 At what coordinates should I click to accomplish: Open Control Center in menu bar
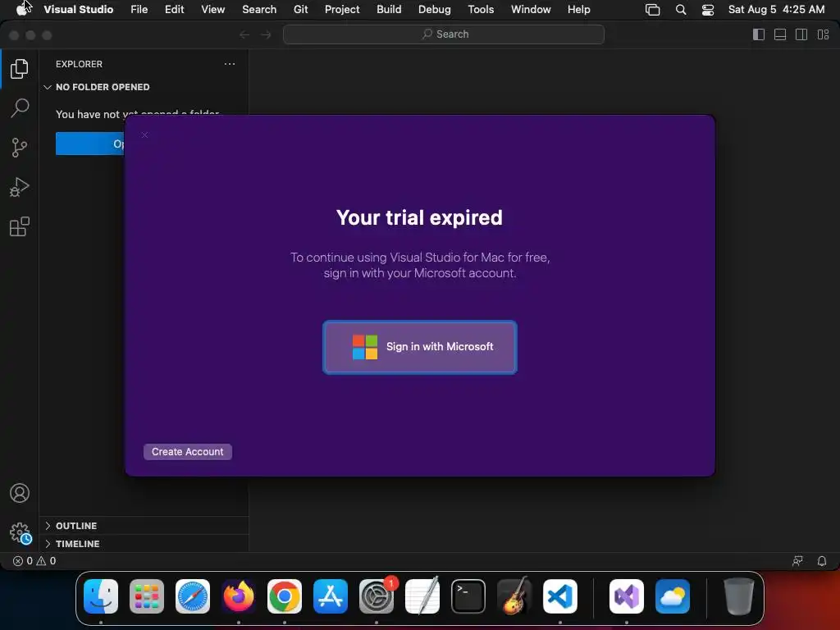[708, 10]
